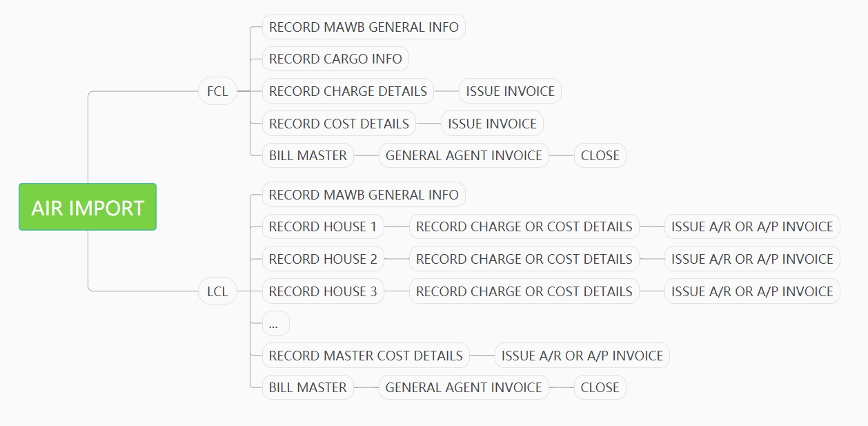Click the CLOSE node in FCL branch
Image resolution: width=868 pixels, height=426 pixels.
click(x=600, y=155)
